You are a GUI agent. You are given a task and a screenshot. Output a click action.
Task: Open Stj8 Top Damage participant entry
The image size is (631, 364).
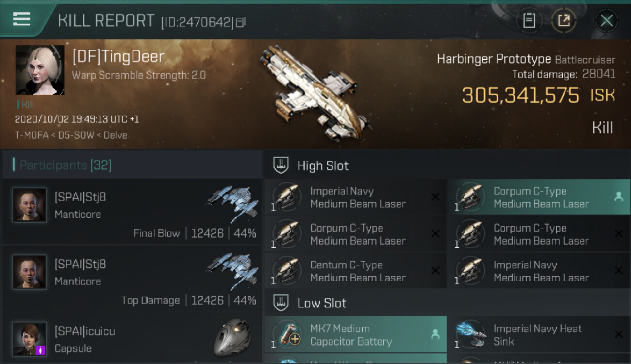click(132, 278)
